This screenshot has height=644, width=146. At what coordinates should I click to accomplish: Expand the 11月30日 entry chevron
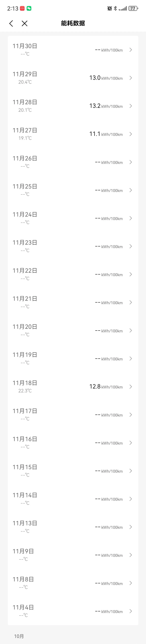[131, 50]
